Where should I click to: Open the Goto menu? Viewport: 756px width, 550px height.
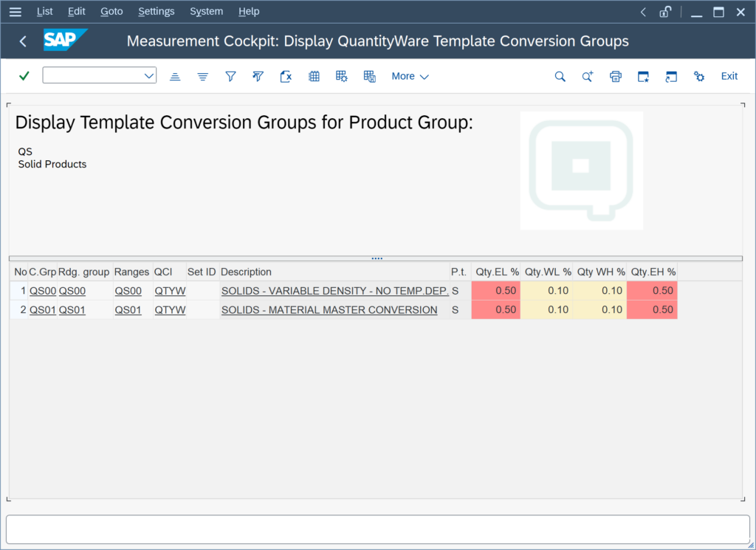(x=111, y=11)
